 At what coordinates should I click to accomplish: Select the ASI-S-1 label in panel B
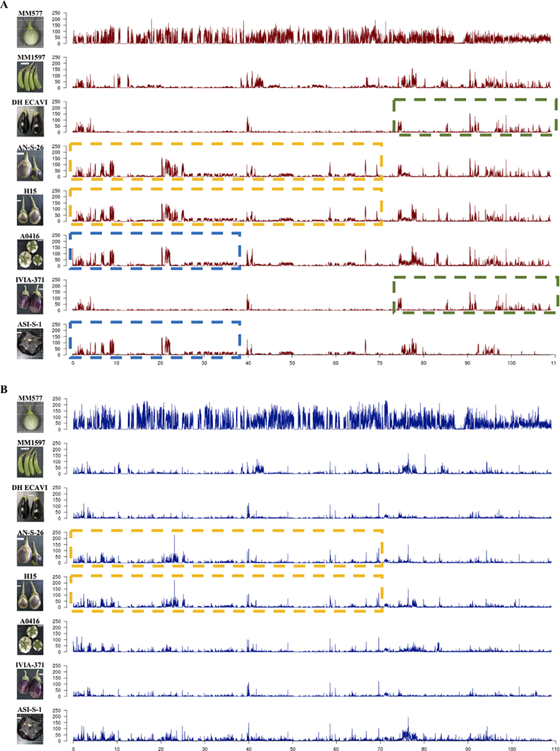[x=30, y=710]
